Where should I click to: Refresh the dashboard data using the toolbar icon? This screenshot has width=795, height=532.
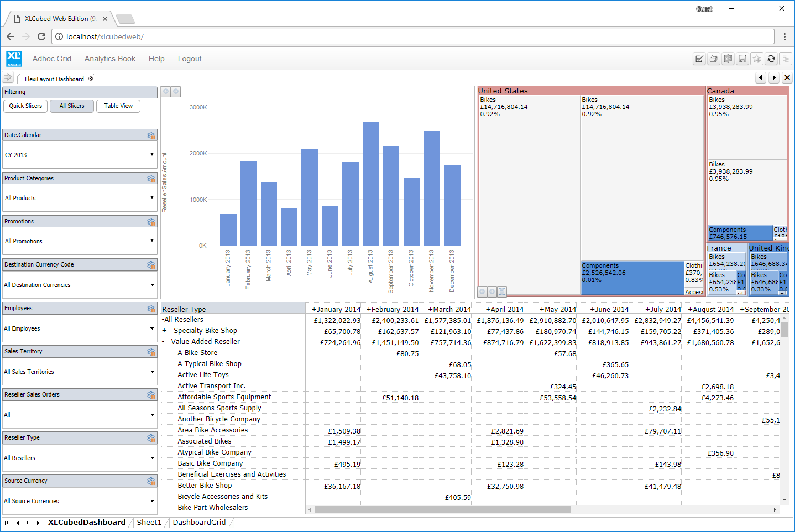pyautogui.click(x=771, y=59)
